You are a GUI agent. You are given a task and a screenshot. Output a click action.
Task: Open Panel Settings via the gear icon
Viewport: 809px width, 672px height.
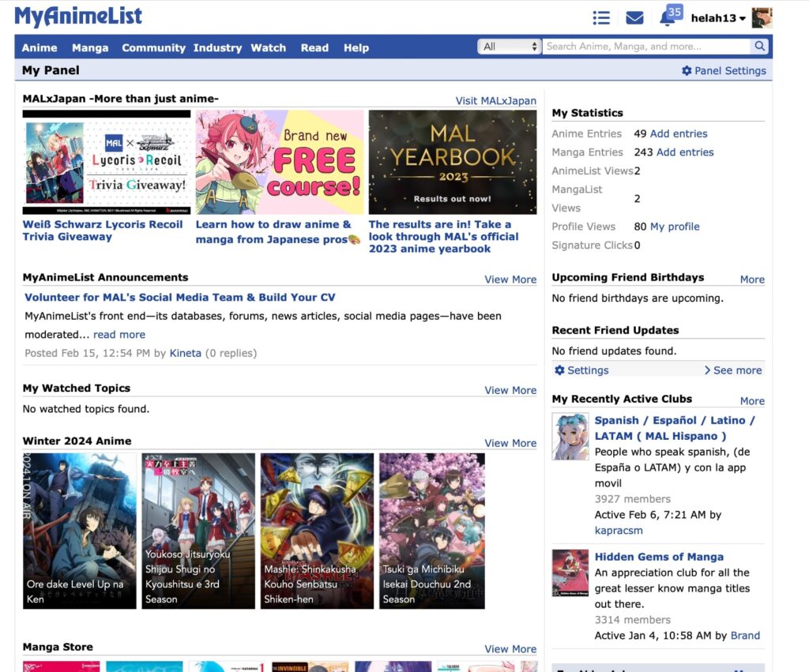click(x=723, y=70)
